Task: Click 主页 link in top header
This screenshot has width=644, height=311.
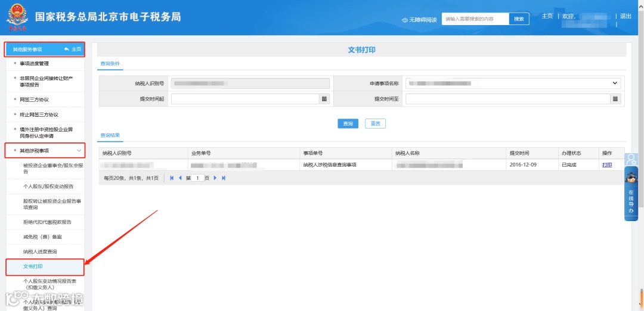Action: pyautogui.click(x=547, y=16)
